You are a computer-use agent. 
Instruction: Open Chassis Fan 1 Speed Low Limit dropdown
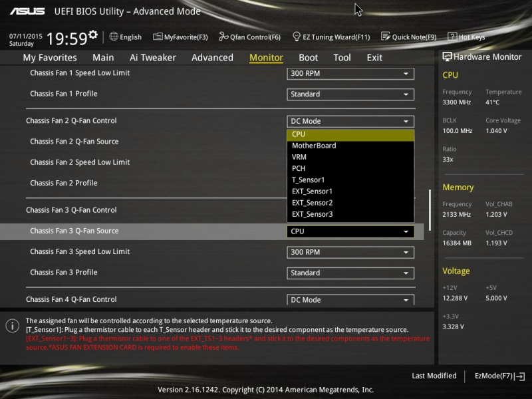[350, 74]
